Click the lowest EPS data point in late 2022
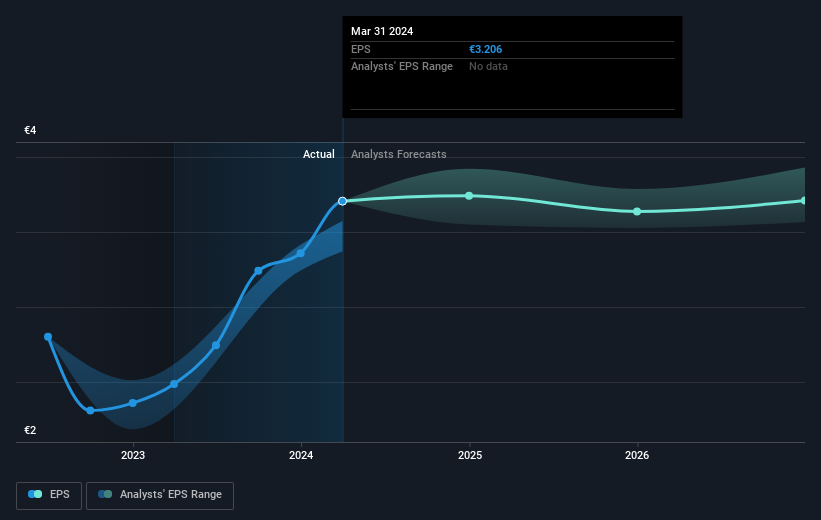The width and height of the screenshot is (821, 520). [x=91, y=411]
